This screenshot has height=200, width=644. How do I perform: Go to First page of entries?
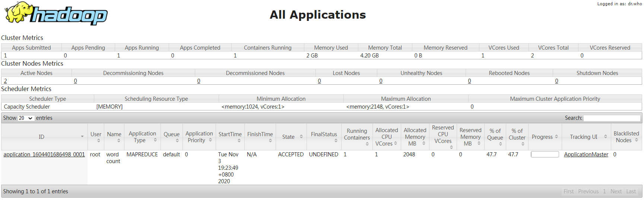pos(568,191)
